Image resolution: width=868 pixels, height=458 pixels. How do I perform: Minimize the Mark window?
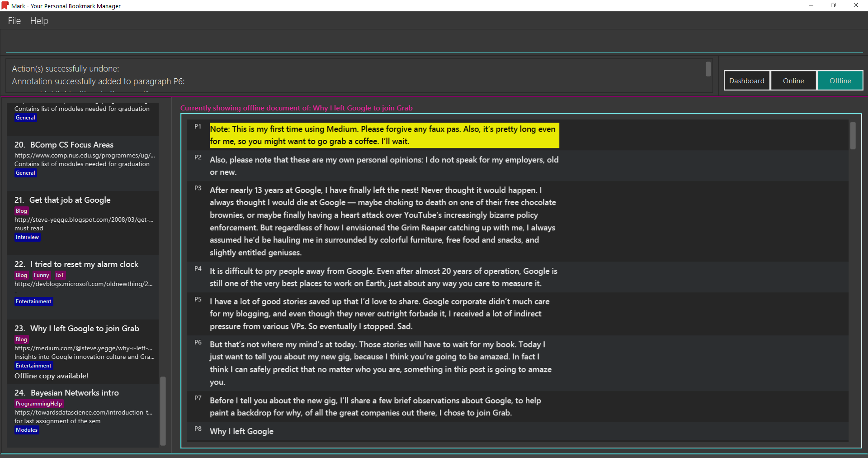[811, 5]
